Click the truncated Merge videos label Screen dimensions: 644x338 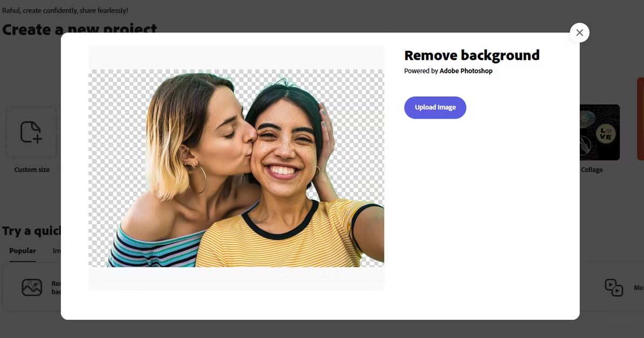[639, 287]
